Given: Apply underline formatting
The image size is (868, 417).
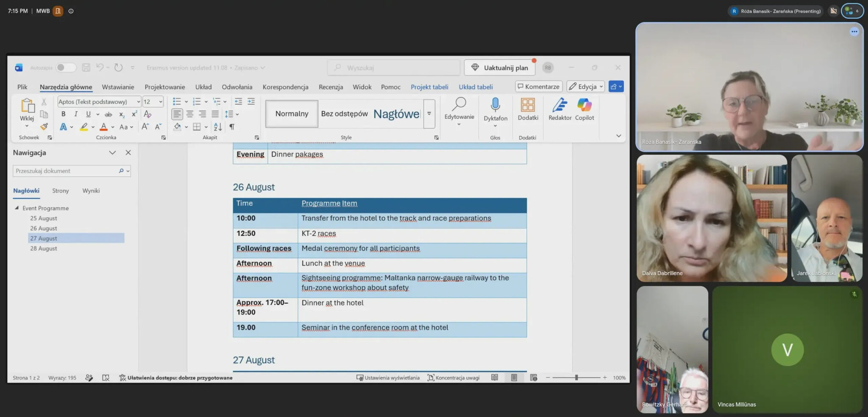Looking at the screenshot, I should [88, 114].
